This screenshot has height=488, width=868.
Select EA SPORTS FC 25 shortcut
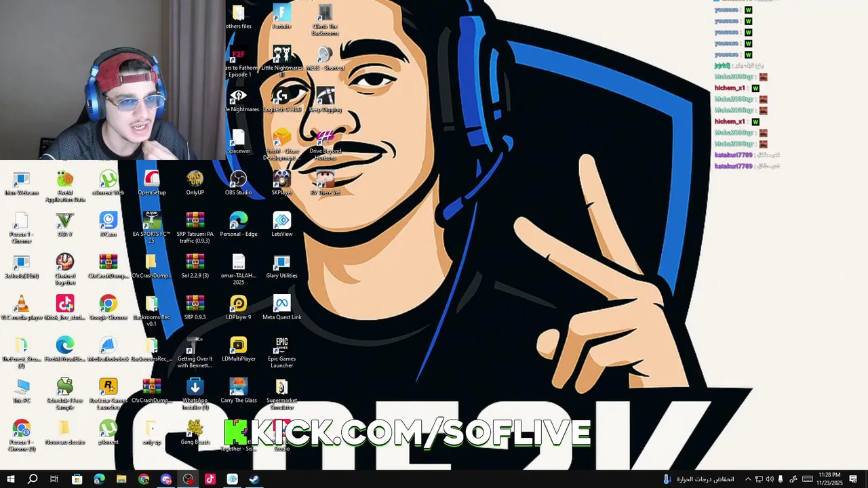pos(152,228)
